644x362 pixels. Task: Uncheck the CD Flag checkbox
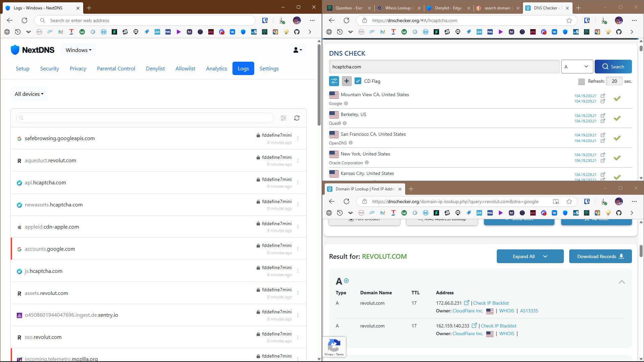358,81
